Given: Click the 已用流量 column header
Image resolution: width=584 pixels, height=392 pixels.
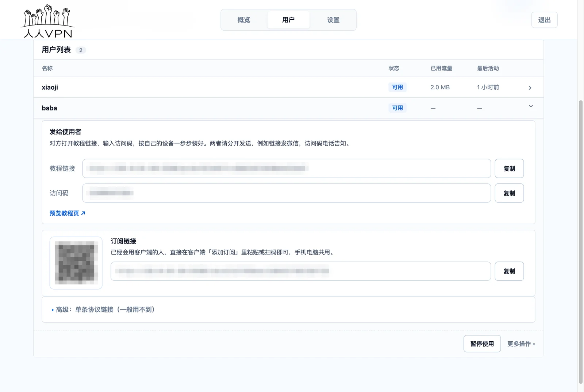Looking at the screenshot, I should point(441,68).
